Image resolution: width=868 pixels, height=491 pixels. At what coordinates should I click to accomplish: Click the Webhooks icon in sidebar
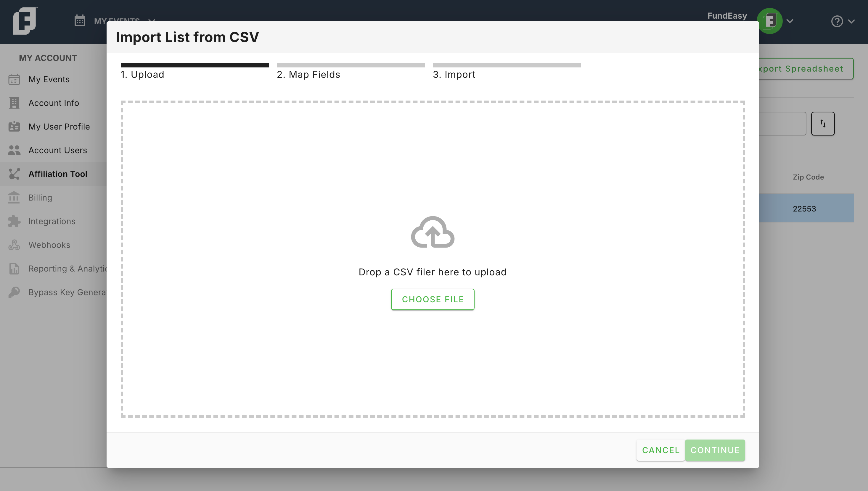click(x=14, y=245)
